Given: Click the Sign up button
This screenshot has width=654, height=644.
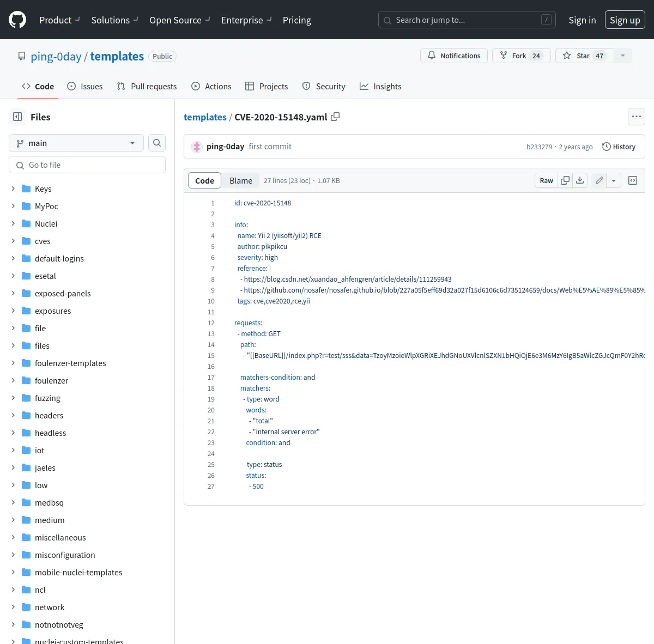Looking at the screenshot, I should [625, 20].
